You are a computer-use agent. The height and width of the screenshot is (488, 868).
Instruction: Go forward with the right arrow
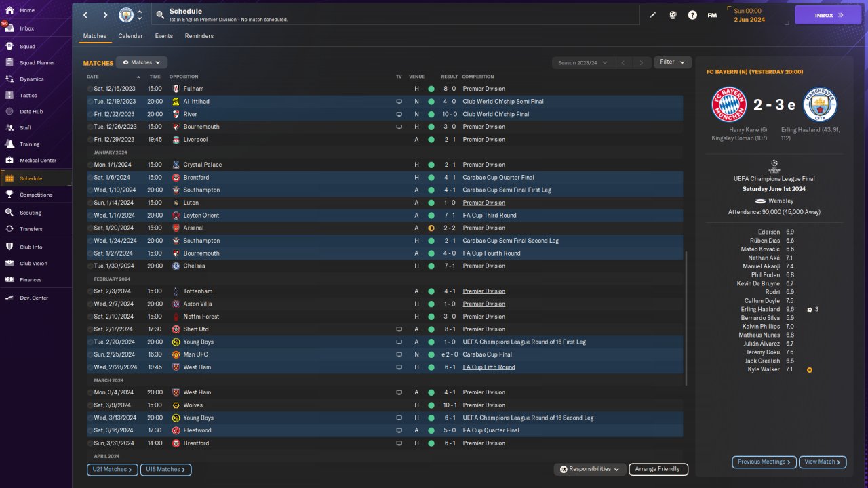105,15
